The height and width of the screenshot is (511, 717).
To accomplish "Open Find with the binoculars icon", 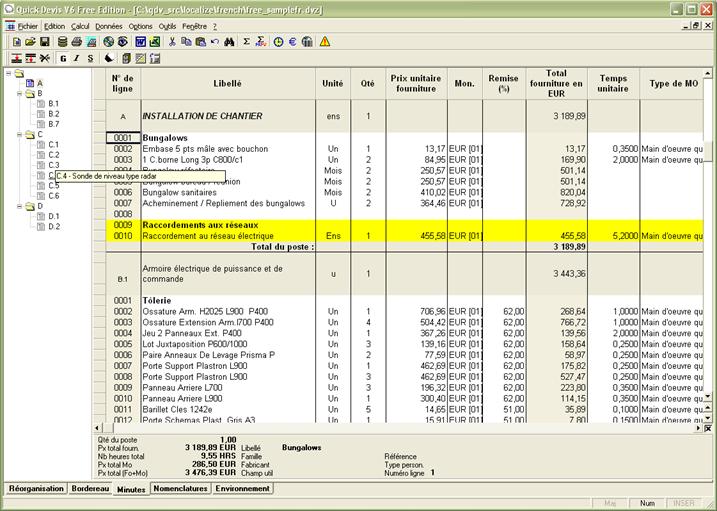I will click(229, 42).
